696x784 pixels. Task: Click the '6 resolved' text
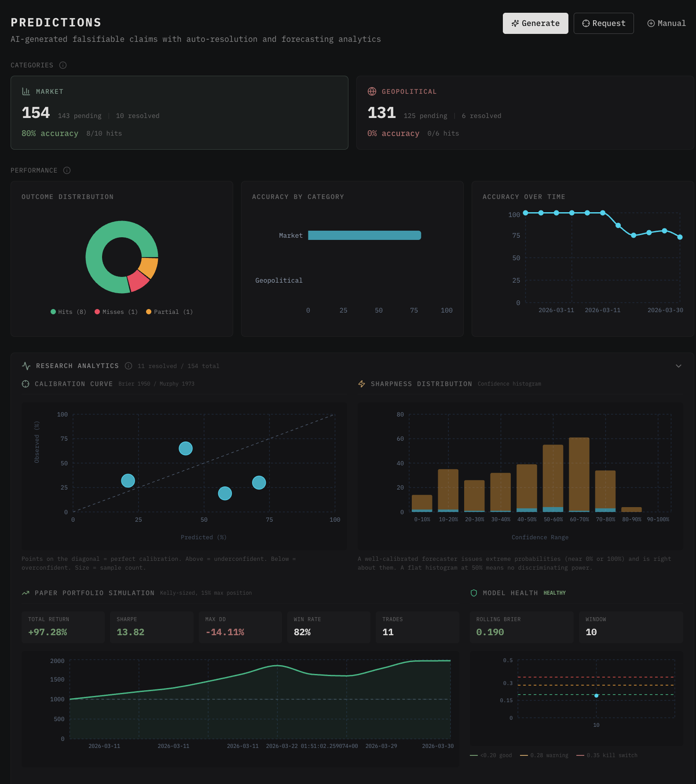pyautogui.click(x=481, y=116)
